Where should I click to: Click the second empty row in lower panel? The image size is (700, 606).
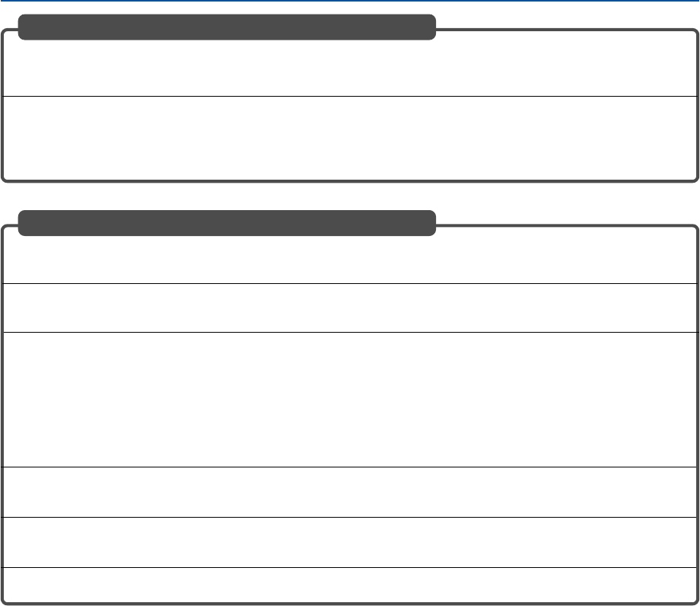pos(350,308)
